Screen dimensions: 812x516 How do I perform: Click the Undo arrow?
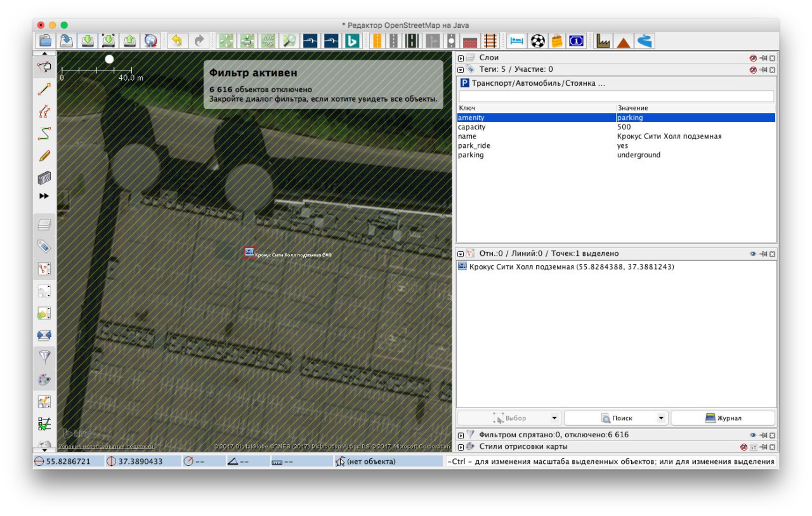[x=177, y=41]
